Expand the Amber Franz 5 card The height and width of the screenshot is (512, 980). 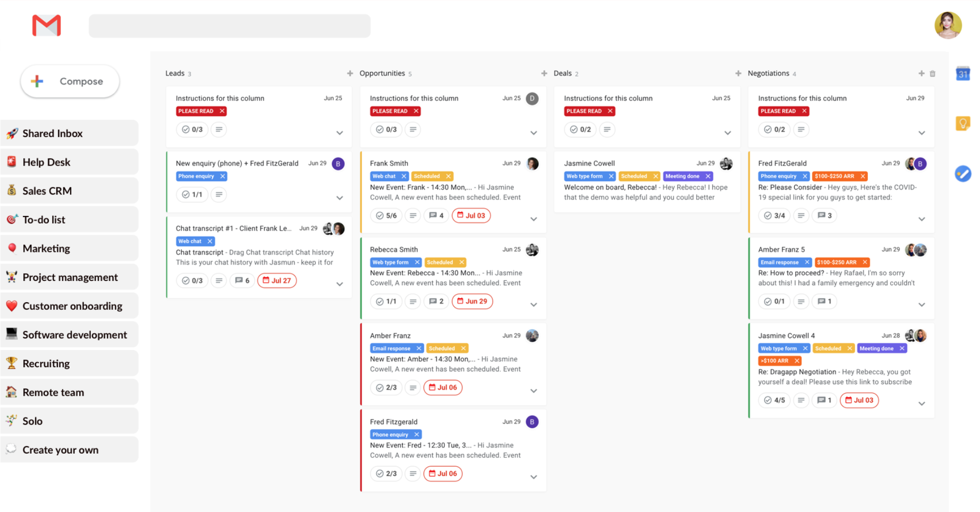(x=922, y=304)
